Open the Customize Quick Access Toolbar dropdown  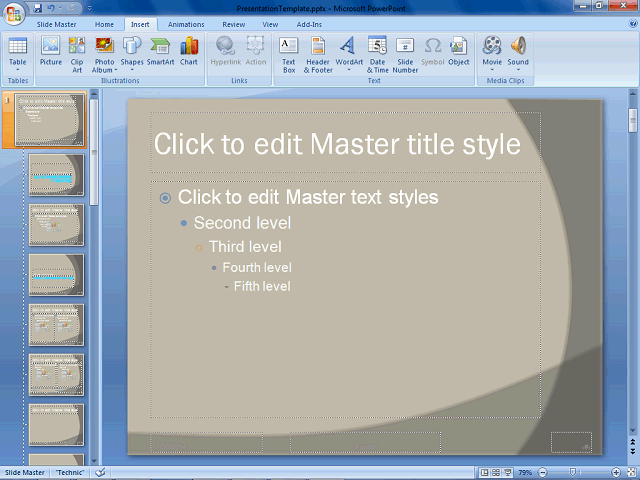(89, 8)
